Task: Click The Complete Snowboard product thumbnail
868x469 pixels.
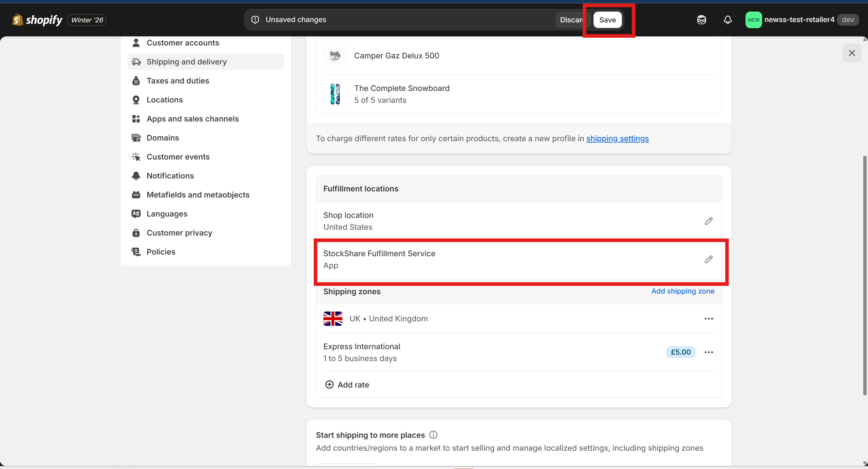Action: (x=335, y=94)
